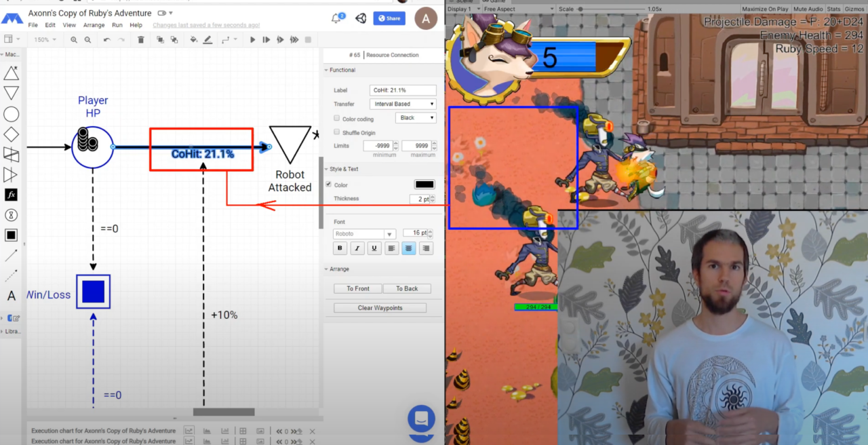
Task: Select the Gate diamond node tool
Action: tap(11, 134)
